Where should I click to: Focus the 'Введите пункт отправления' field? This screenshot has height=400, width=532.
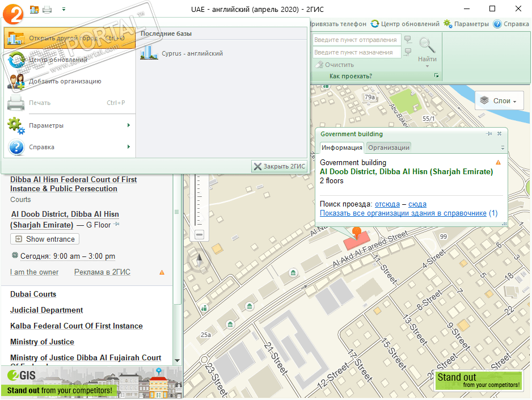(x=357, y=40)
